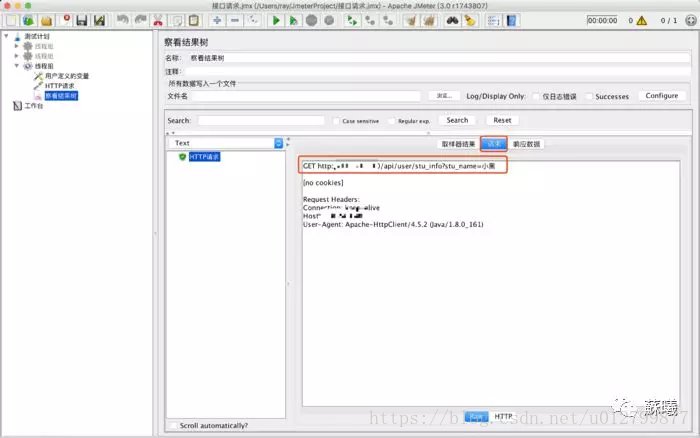Image resolution: width=700 pixels, height=438 pixels.
Task: Click the Help book icon
Action: tap(511, 21)
